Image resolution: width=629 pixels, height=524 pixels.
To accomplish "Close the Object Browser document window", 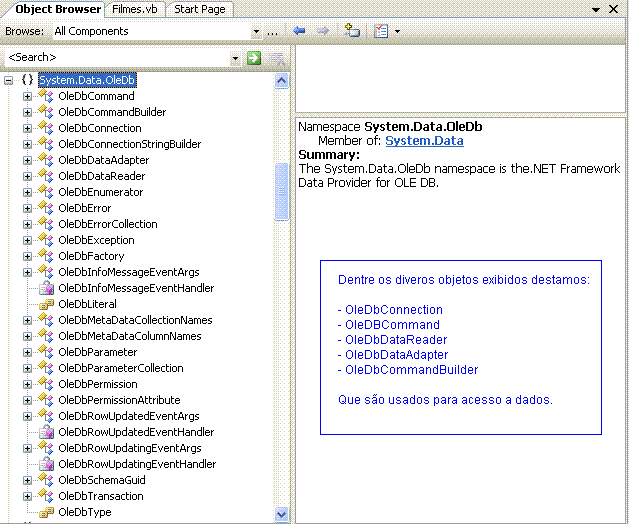I will pos(613,9).
